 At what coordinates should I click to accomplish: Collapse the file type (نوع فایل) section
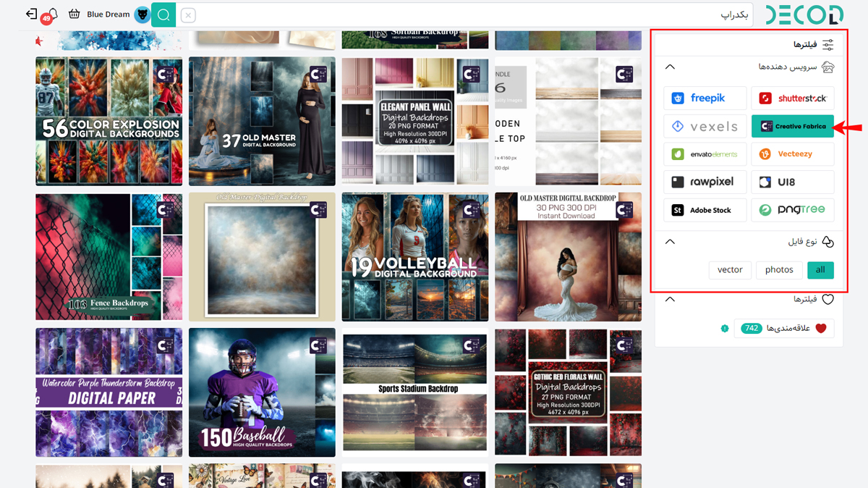[x=670, y=242]
